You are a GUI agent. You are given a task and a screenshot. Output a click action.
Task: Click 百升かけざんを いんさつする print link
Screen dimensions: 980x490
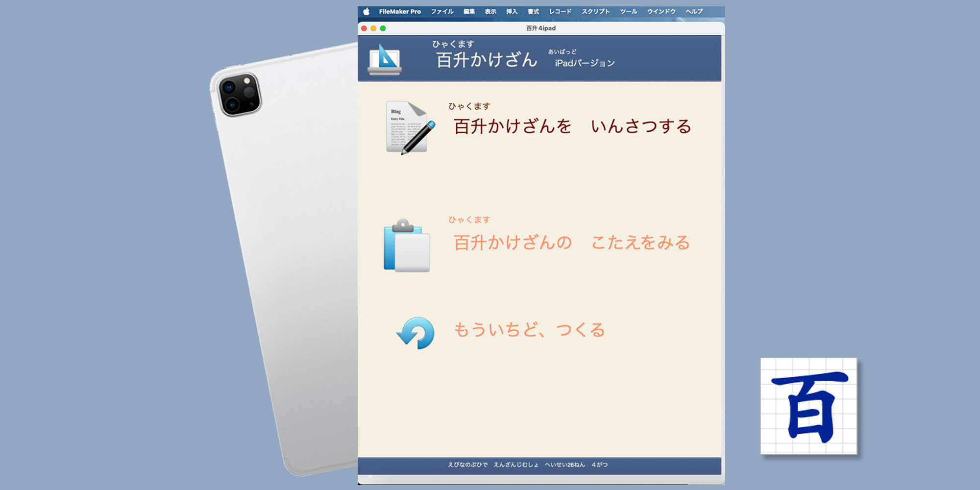click(x=572, y=126)
